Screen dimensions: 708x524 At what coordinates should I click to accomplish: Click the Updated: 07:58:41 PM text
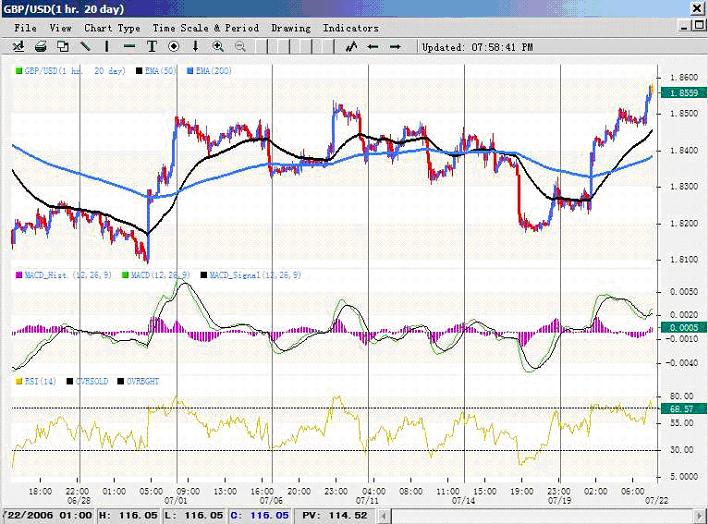coord(477,47)
